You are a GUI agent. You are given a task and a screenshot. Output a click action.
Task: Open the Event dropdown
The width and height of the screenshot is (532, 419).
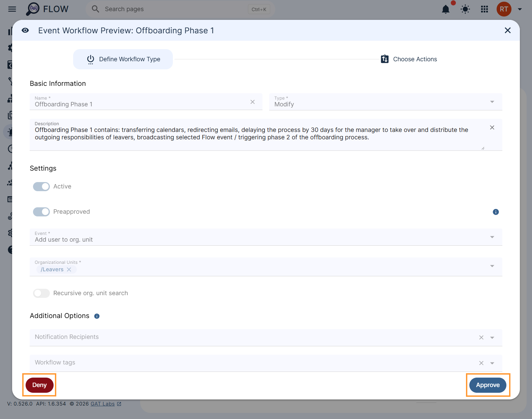tap(266, 237)
